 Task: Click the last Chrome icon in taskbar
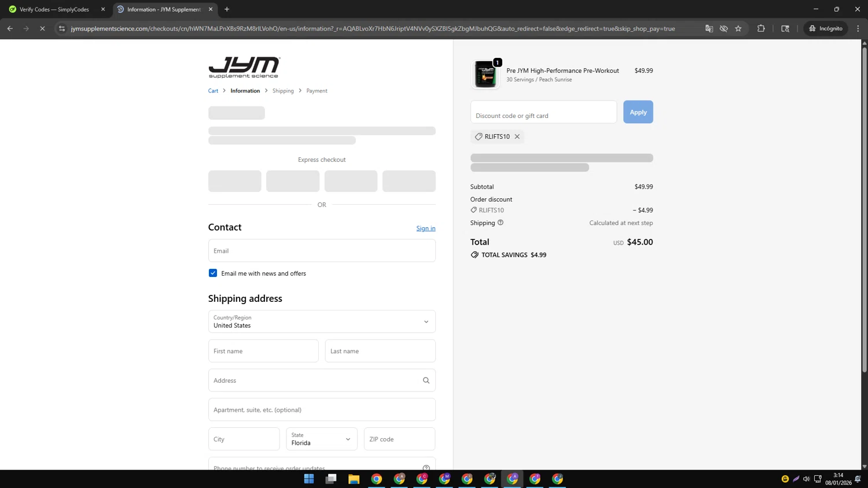tap(557, 479)
